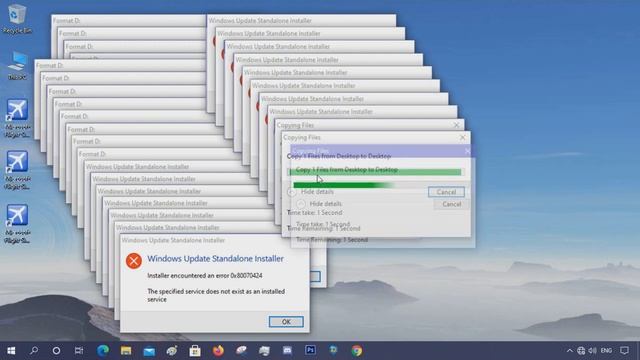Open the taskbar search magnifier

pos(34,351)
